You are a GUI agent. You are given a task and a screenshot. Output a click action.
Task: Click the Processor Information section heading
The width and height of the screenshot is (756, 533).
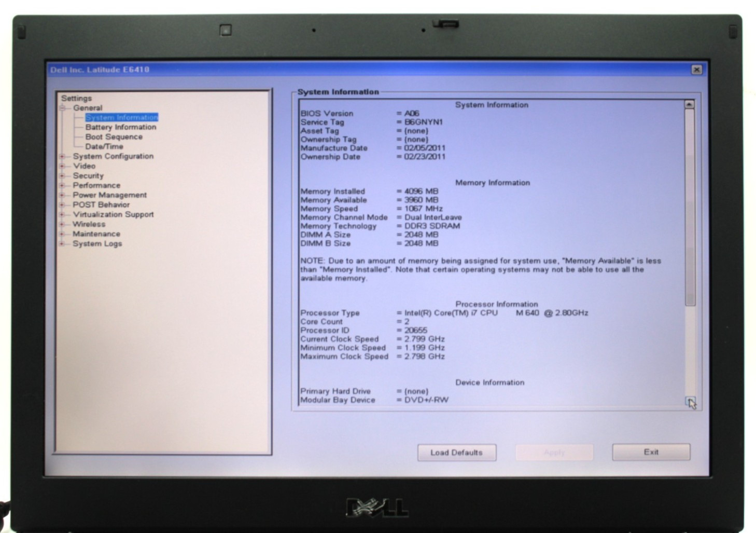[497, 304]
